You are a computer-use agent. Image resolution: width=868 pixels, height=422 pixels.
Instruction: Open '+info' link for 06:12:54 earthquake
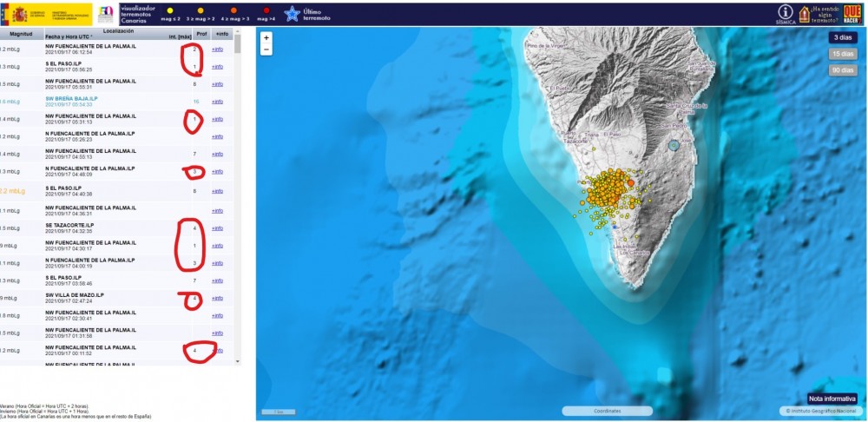217,49
